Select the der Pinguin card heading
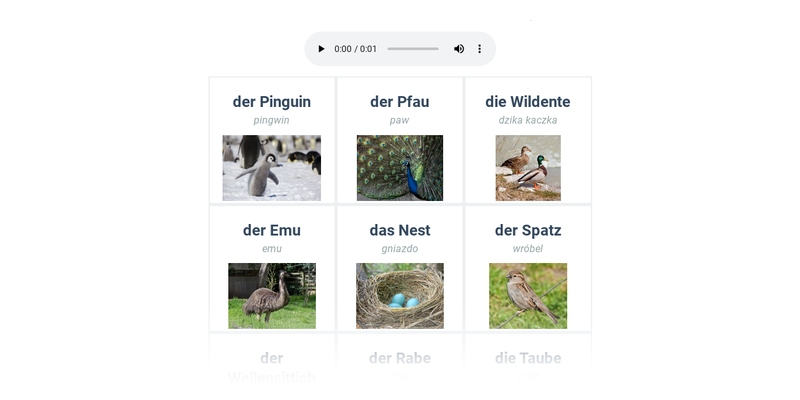Viewport: 800px width, 400px height. [x=272, y=102]
